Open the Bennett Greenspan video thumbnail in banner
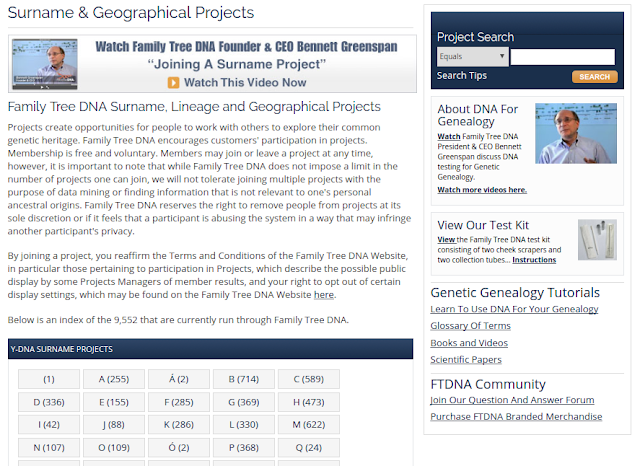The width and height of the screenshot is (640, 466). click(x=45, y=64)
